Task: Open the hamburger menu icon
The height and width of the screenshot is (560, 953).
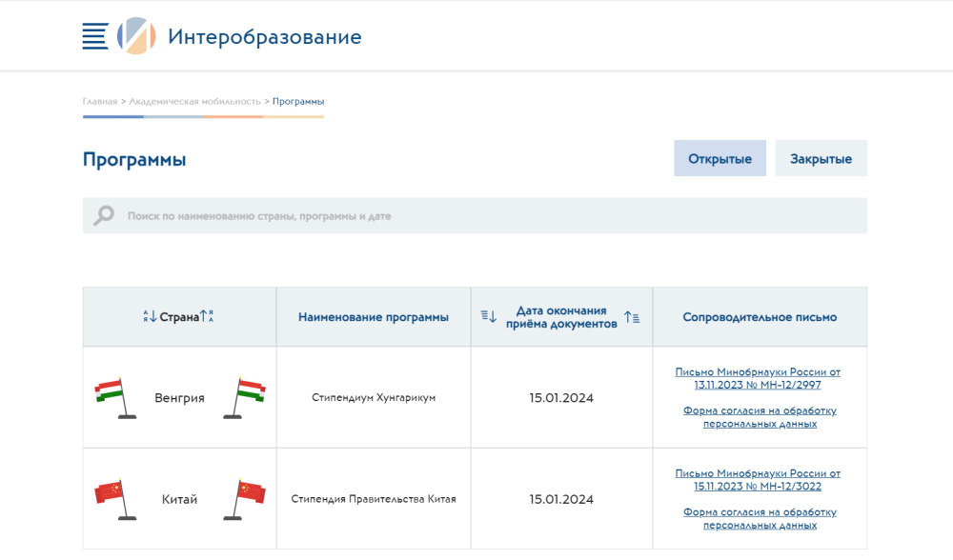Action: (x=95, y=37)
